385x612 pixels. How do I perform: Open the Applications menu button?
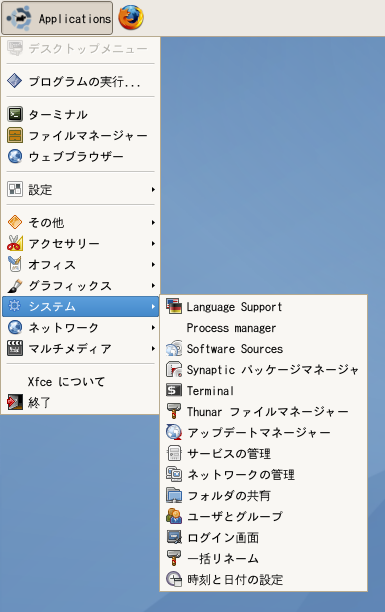click(57, 18)
